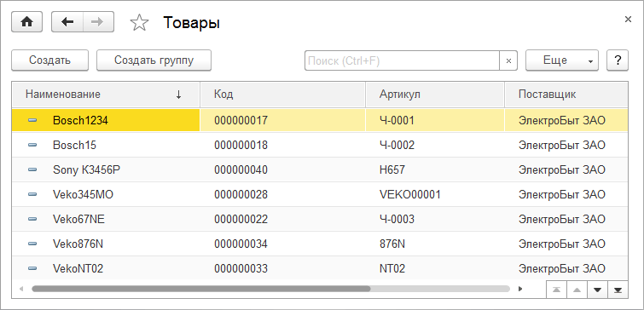Click the right arrow of horizontal scrollbar

[520, 289]
